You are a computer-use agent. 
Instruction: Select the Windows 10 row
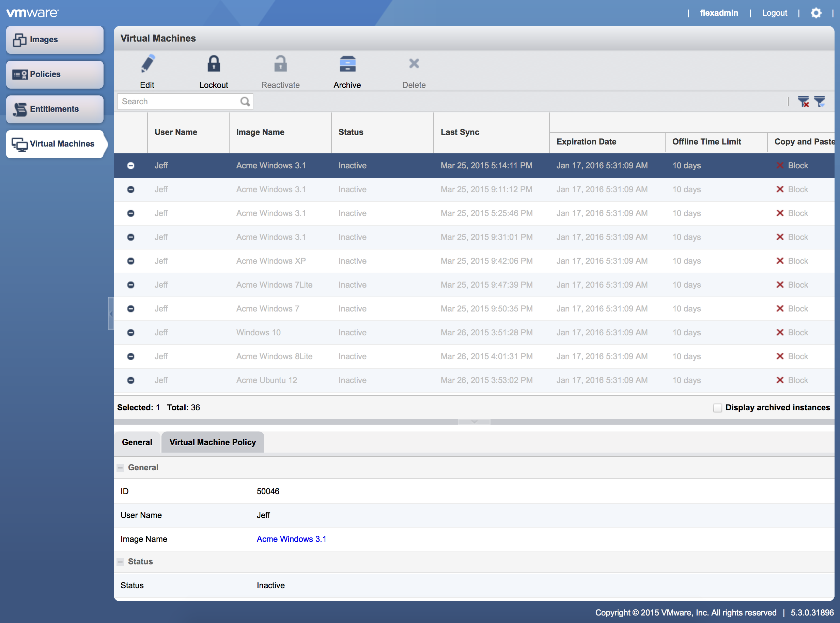coord(474,333)
